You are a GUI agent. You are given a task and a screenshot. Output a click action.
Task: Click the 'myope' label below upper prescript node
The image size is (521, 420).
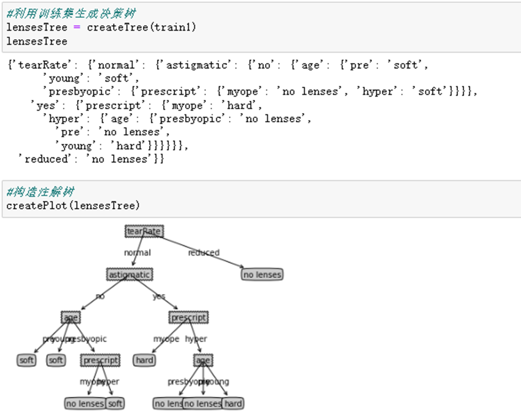pyautogui.click(x=166, y=339)
